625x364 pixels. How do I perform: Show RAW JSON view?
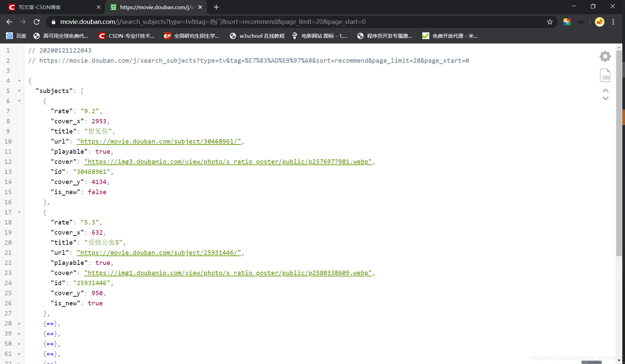tap(605, 75)
